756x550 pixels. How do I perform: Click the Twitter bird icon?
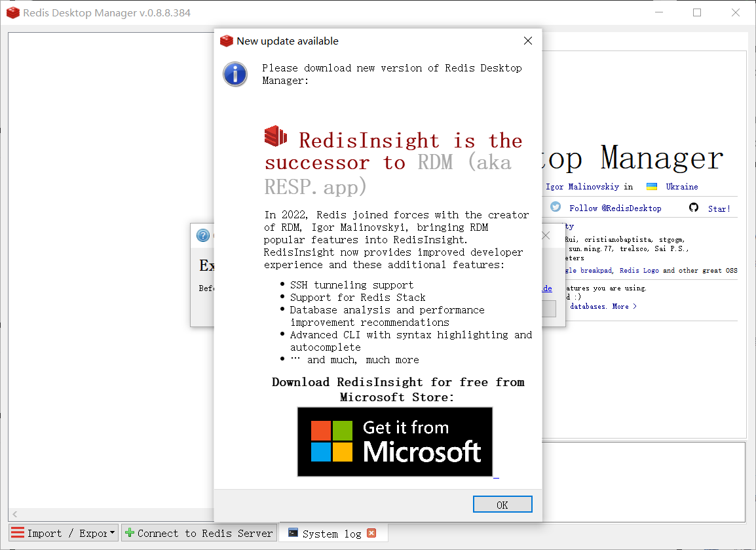click(x=556, y=207)
